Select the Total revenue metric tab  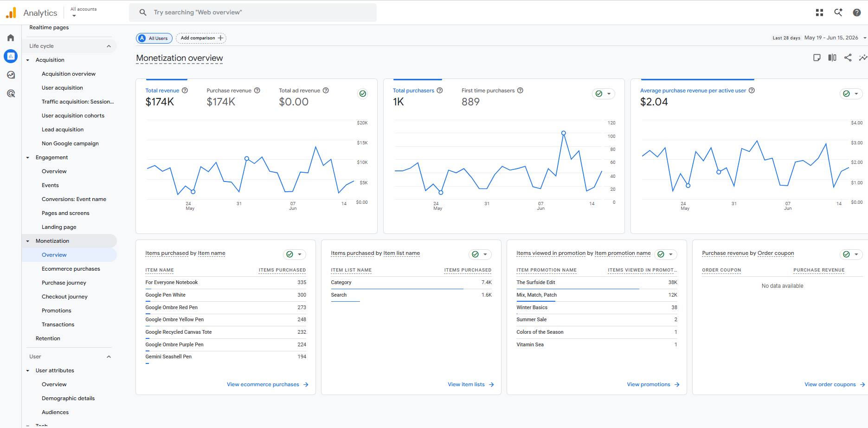pos(167,97)
